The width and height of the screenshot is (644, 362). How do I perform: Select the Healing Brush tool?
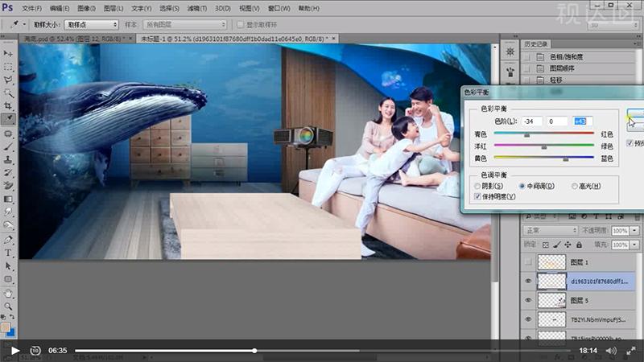pos(8,134)
